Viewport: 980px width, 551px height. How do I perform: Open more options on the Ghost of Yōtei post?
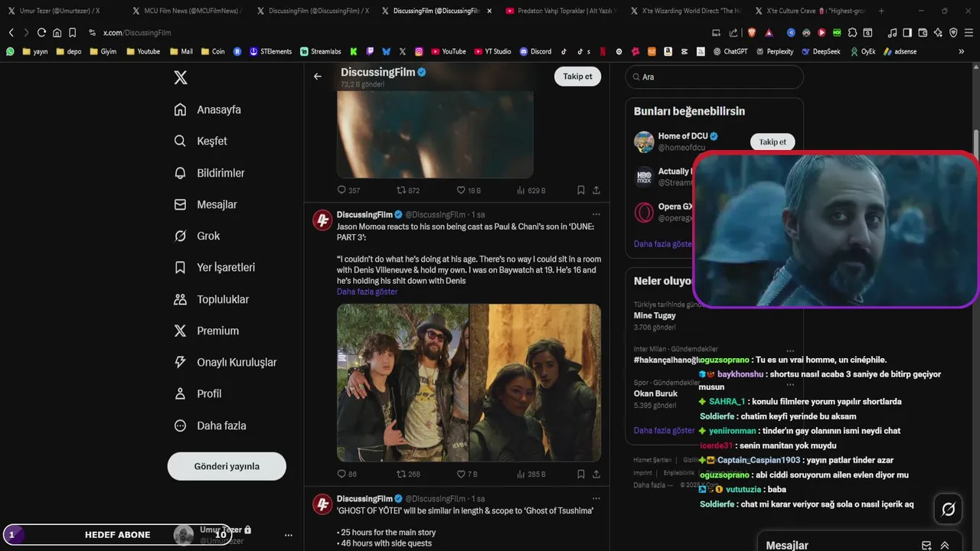click(x=596, y=498)
